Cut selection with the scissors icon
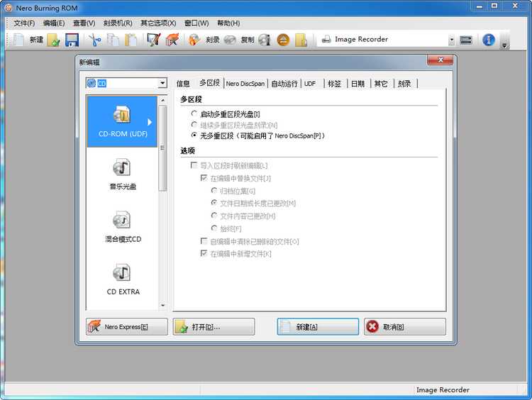The width and height of the screenshot is (532, 400). click(95, 40)
